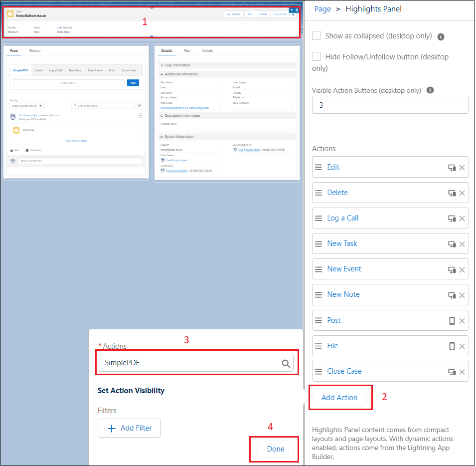Click the Done button
Viewport: 476px width, 466px height.
tap(276, 449)
